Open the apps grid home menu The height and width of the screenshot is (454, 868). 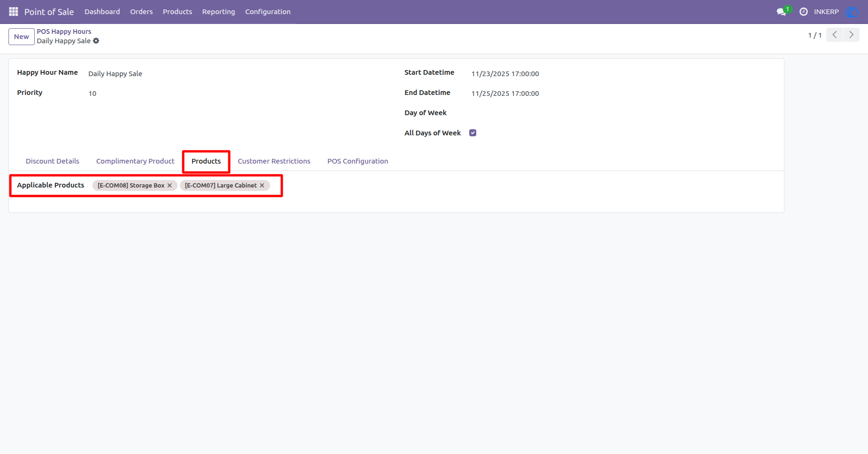pos(14,11)
